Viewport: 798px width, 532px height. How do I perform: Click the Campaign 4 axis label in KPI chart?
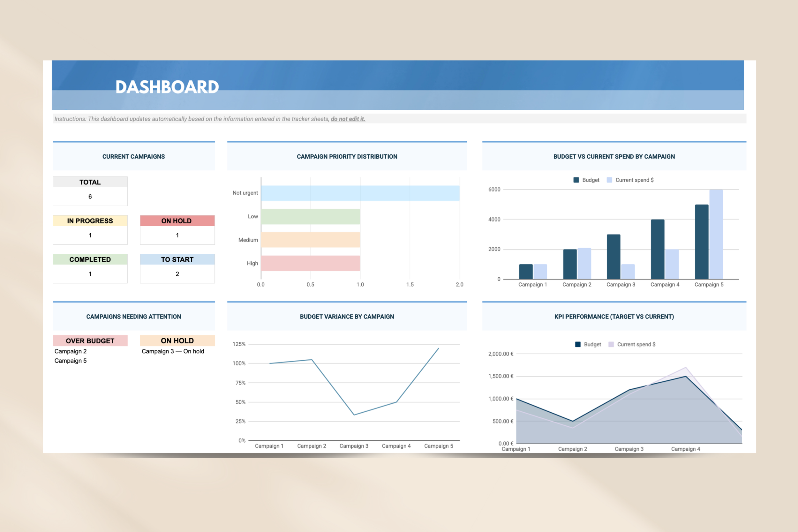686,449
